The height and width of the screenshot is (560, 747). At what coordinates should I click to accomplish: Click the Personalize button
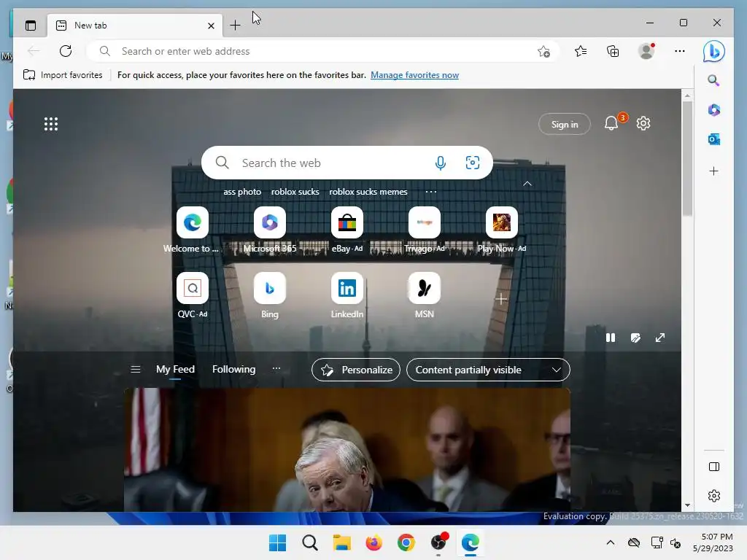pyautogui.click(x=356, y=370)
